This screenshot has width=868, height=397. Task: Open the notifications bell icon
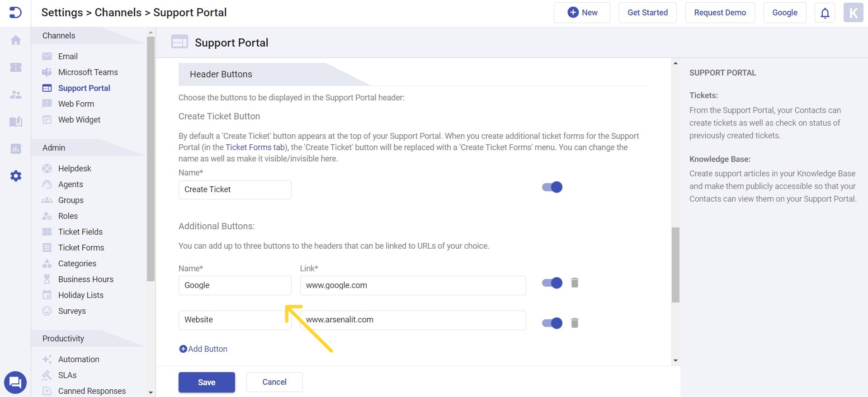825,13
